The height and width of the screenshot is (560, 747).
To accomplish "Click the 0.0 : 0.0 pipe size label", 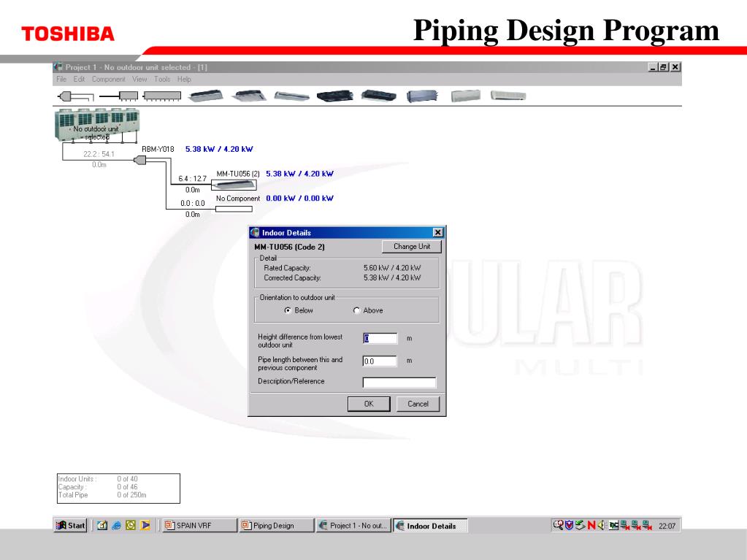I will pos(193,203).
